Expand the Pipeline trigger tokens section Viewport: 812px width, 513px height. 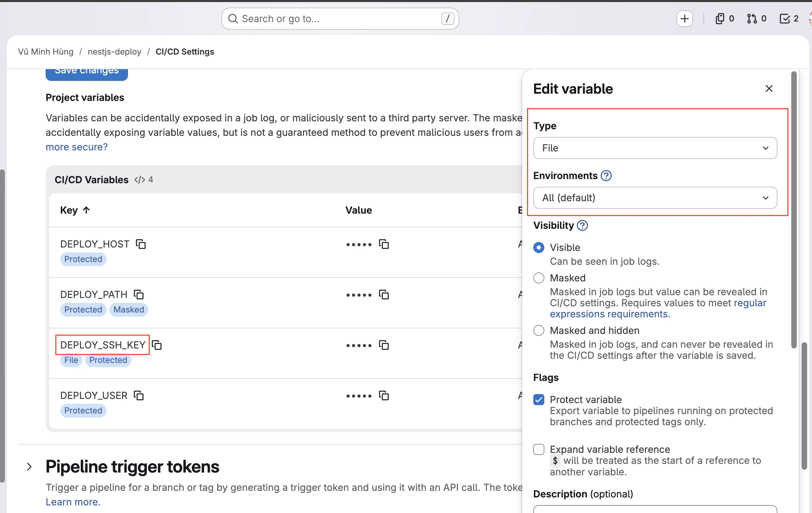(x=29, y=467)
